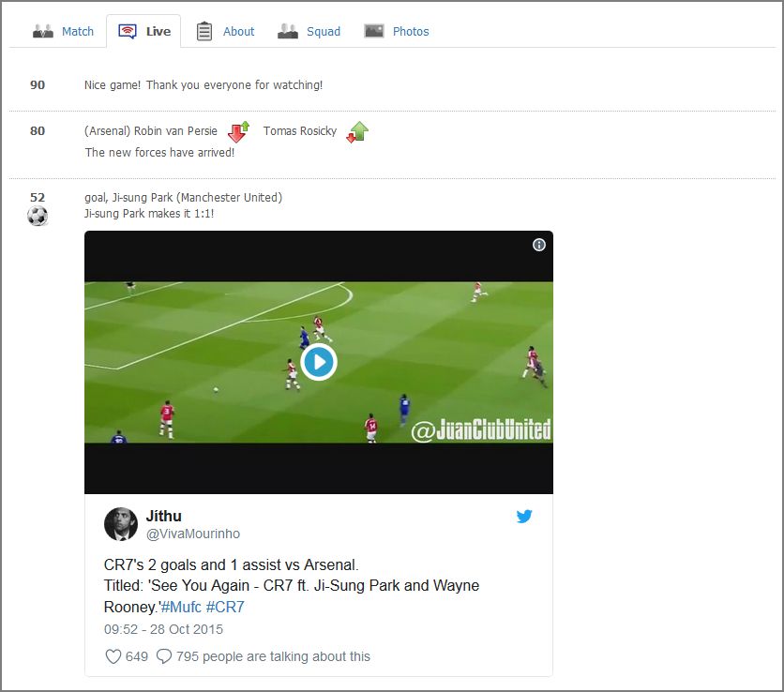Click the reply speech bubble icon
Viewport: 784px width, 692px height.
click(x=164, y=656)
